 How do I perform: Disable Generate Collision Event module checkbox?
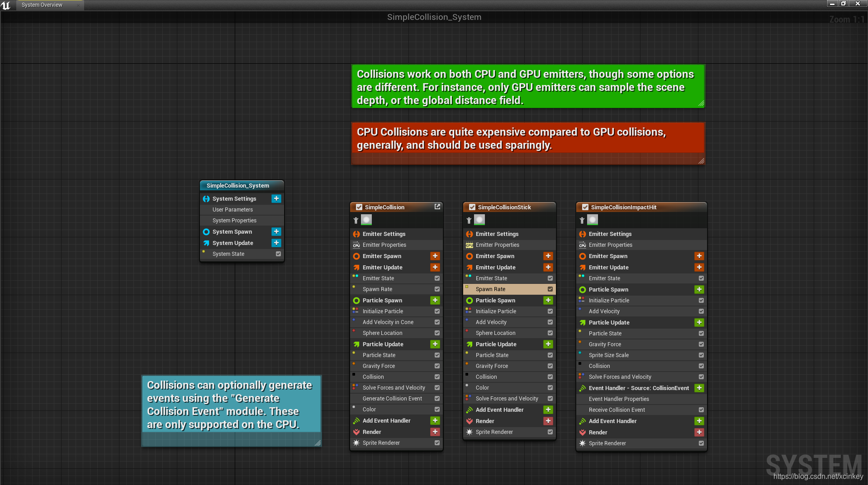pyautogui.click(x=437, y=398)
